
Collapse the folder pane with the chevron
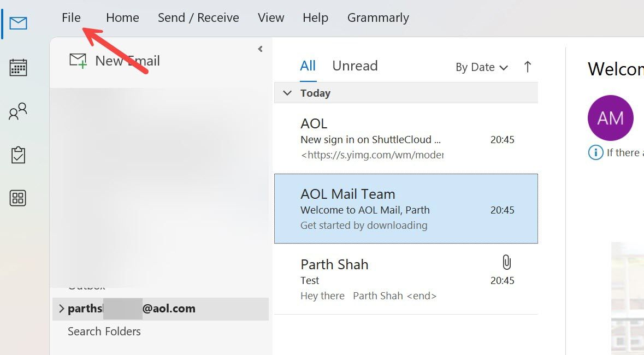(260, 49)
